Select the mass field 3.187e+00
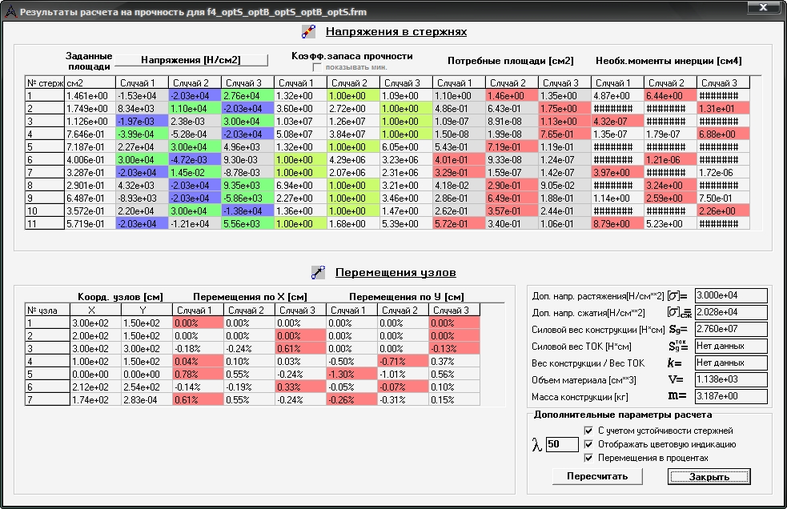This screenshot has width=787, height=509. (x=731, y=397)
